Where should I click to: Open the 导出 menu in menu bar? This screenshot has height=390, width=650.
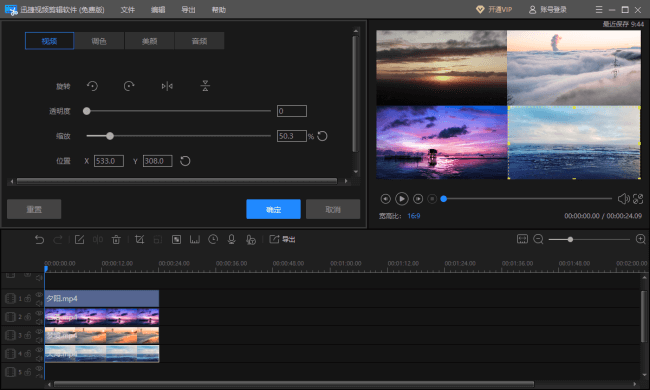[188, 10]
